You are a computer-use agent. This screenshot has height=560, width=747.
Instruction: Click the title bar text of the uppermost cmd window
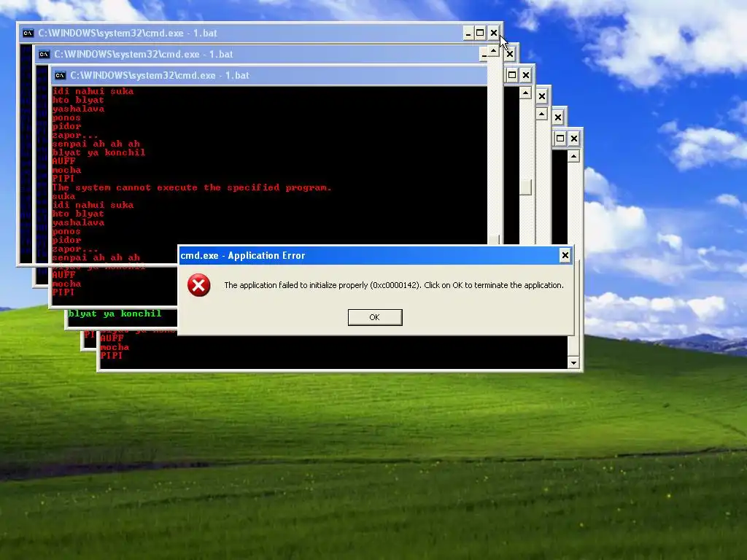pyautogui.click(x=128, y=34)
